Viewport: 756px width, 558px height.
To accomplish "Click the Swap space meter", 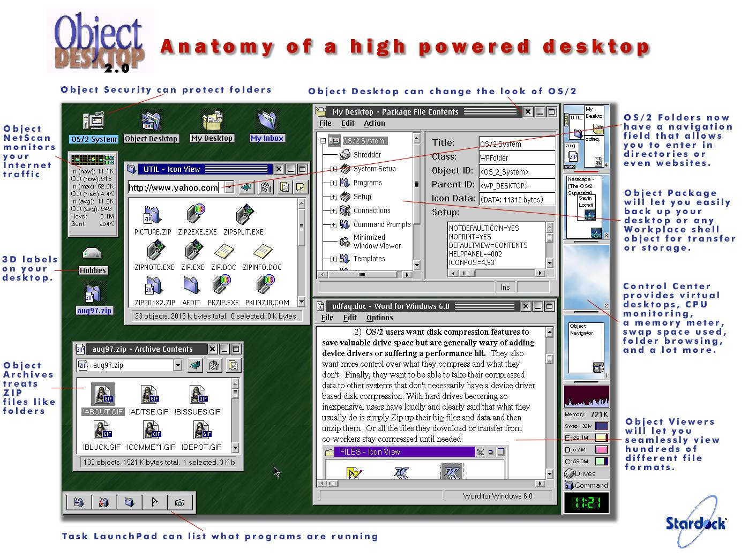I will point(586,426).
